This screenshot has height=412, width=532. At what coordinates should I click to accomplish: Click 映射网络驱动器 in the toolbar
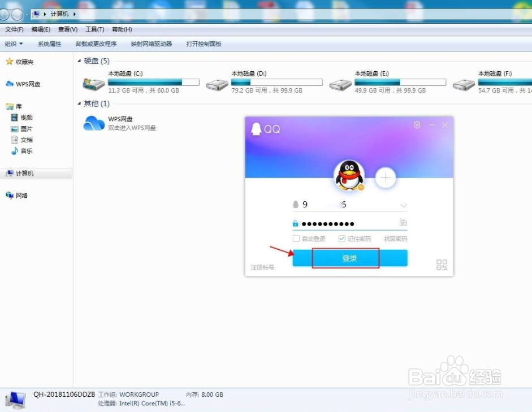coord(152,44)
